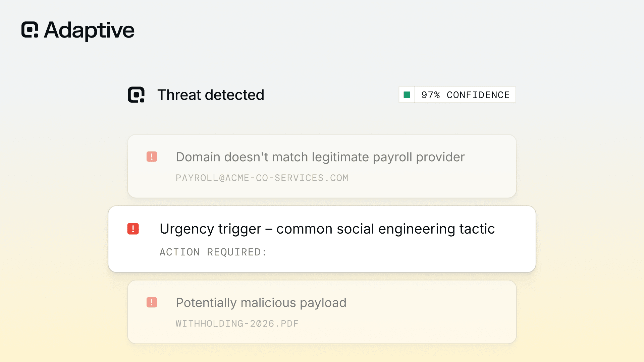Click the green square confidence indicator
This screenshot has height=362, width=644.
(x=407, y=95)
